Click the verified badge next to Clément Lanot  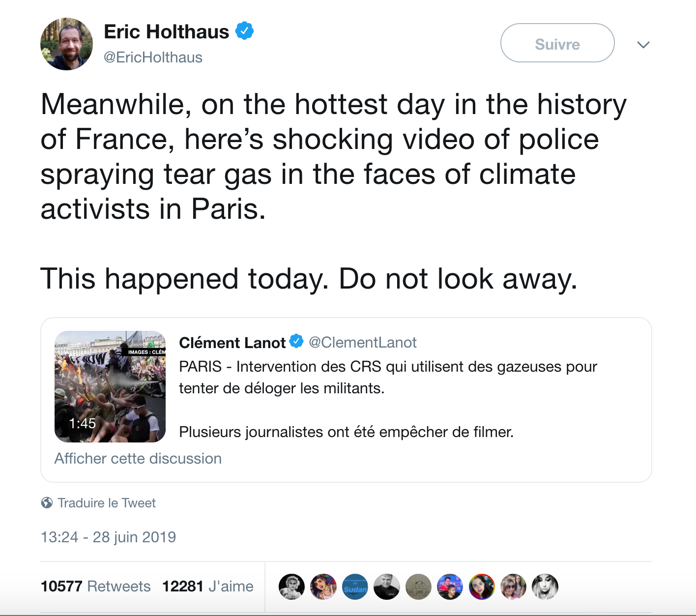[296, 341]
